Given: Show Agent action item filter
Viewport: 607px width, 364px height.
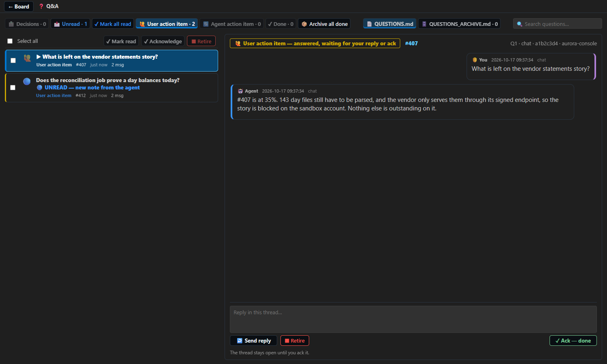Looking at the screenshot, I should [x=232, y=24].
